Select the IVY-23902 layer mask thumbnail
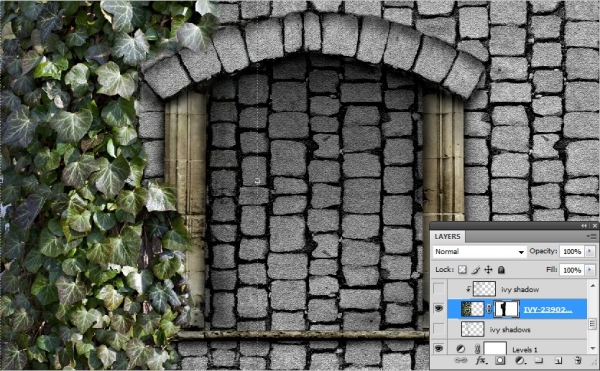 [x=506, y=309]
